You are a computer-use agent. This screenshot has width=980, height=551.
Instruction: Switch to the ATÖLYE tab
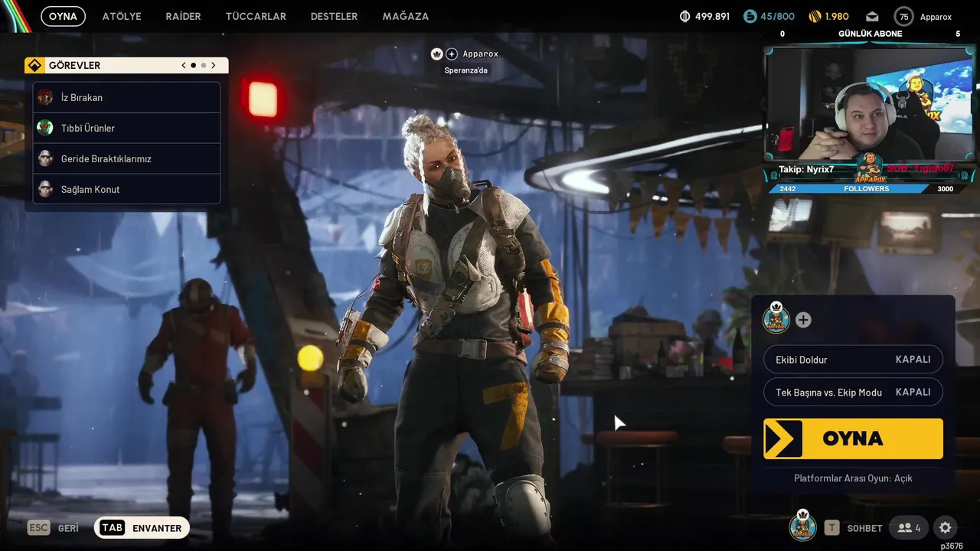click(122, 16)
